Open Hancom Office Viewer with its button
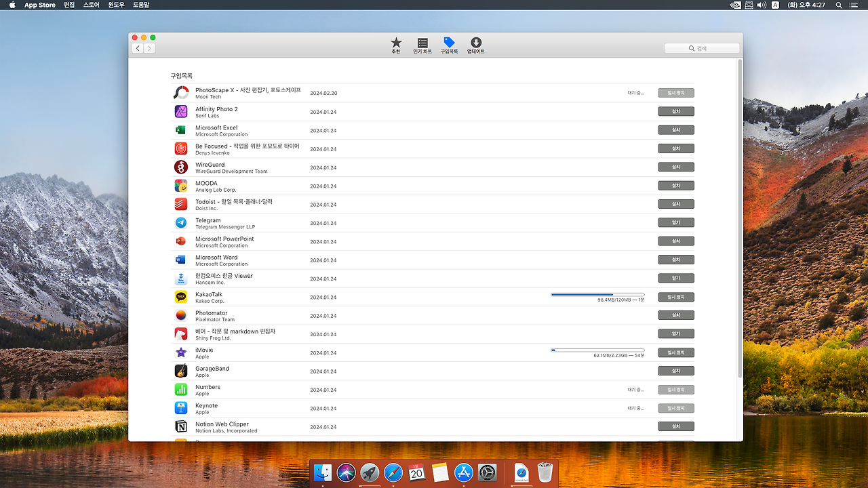 676,278
